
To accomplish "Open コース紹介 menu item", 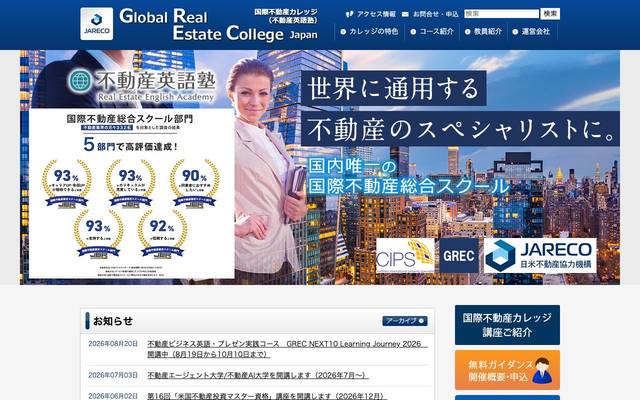I will click(x=432, y=31).
